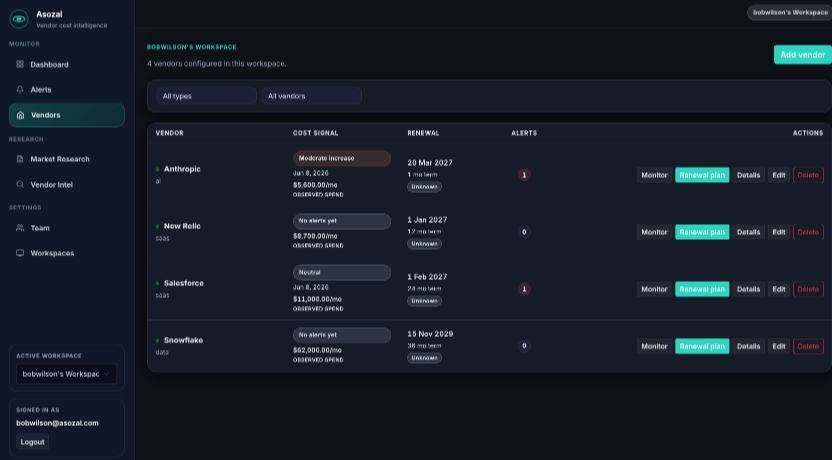Click the Team people icon
832x460 pixels.
[x=20, y=228]
